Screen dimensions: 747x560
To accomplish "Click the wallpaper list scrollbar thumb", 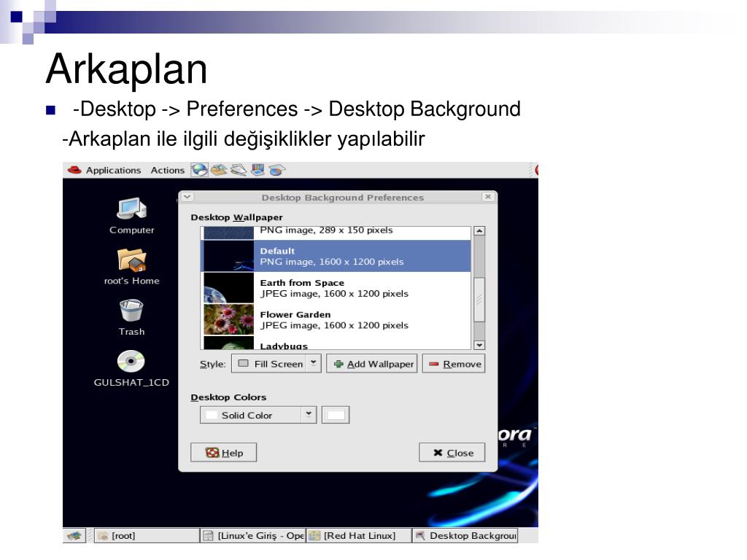I will click(479, 300).
